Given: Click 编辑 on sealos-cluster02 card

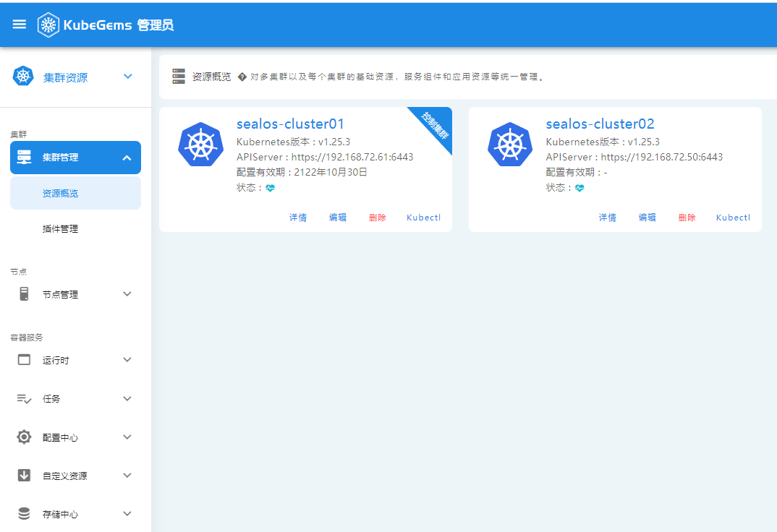Looking at the screenshot, I should coord(647,218).
